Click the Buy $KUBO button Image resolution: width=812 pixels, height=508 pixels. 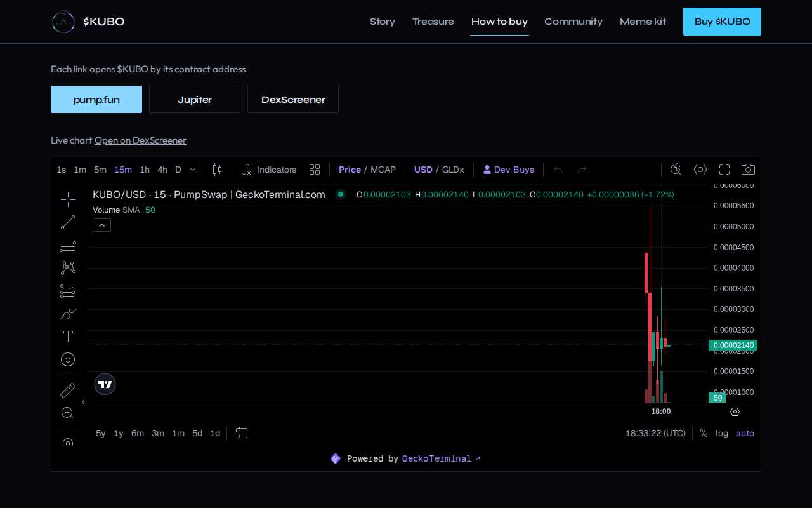[x=722, y=22]
